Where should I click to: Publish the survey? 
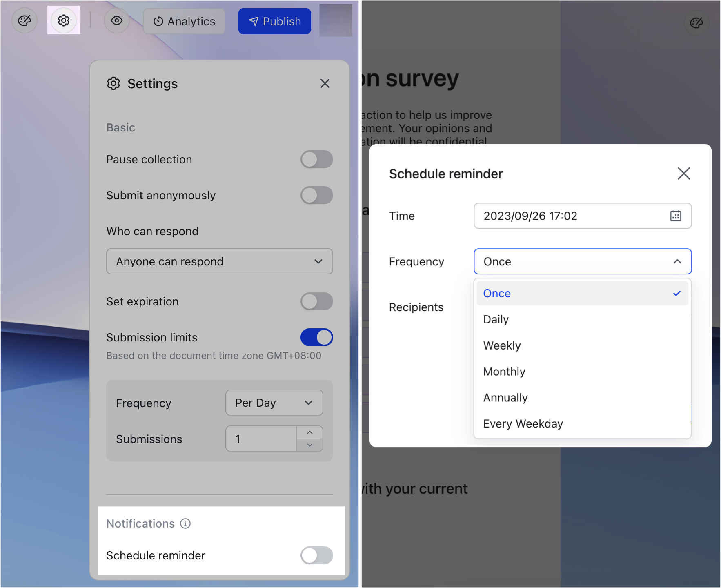tap(274, 21)
